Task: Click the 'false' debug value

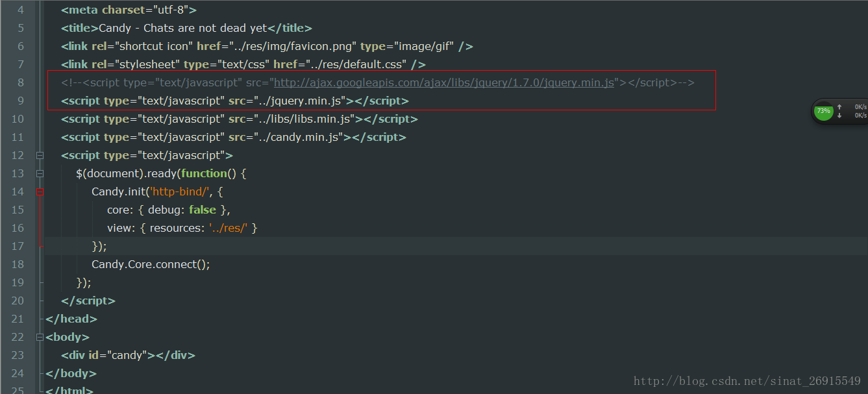Action: click(203, 210)
